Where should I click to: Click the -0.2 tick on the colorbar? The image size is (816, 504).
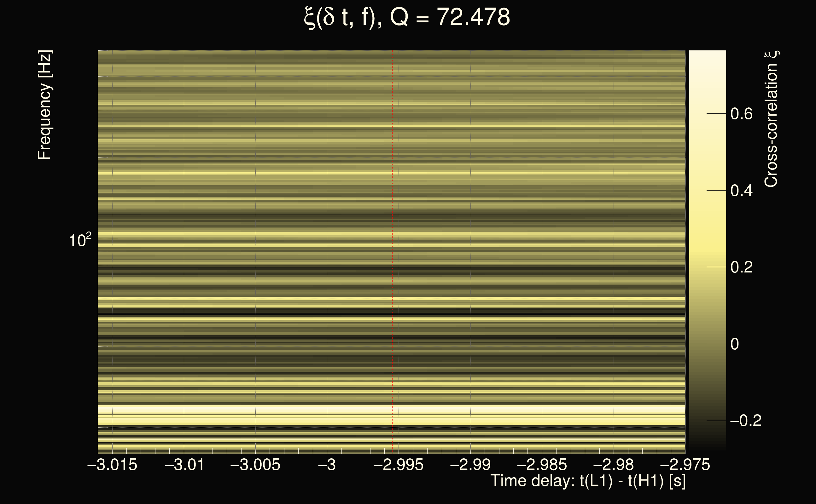(746, 421)
